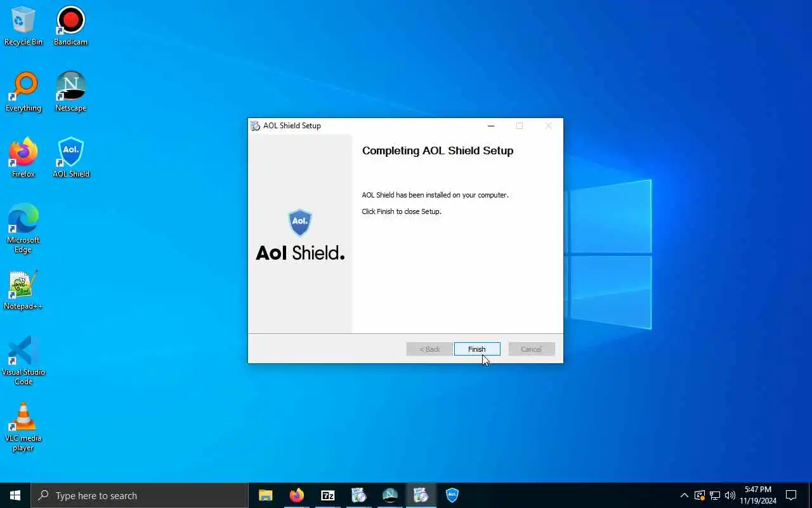
Task: Open AOL Shield from the taskbar
Action: [x=452, y=495]
